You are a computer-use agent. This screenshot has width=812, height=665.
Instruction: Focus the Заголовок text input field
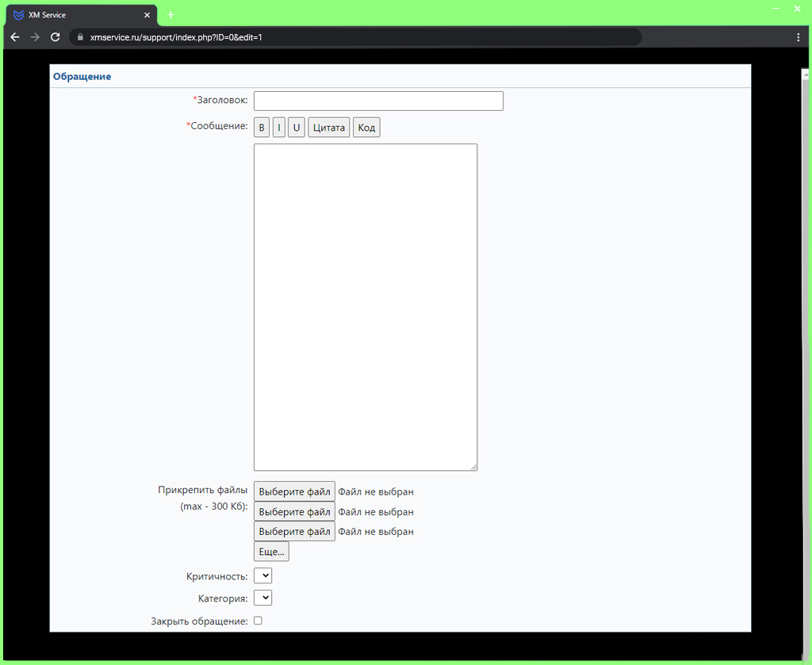pyautogui.click(x=378, y=101)
